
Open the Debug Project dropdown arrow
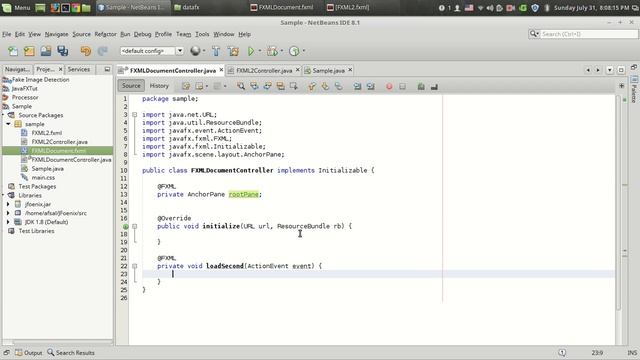click(282, 51)
